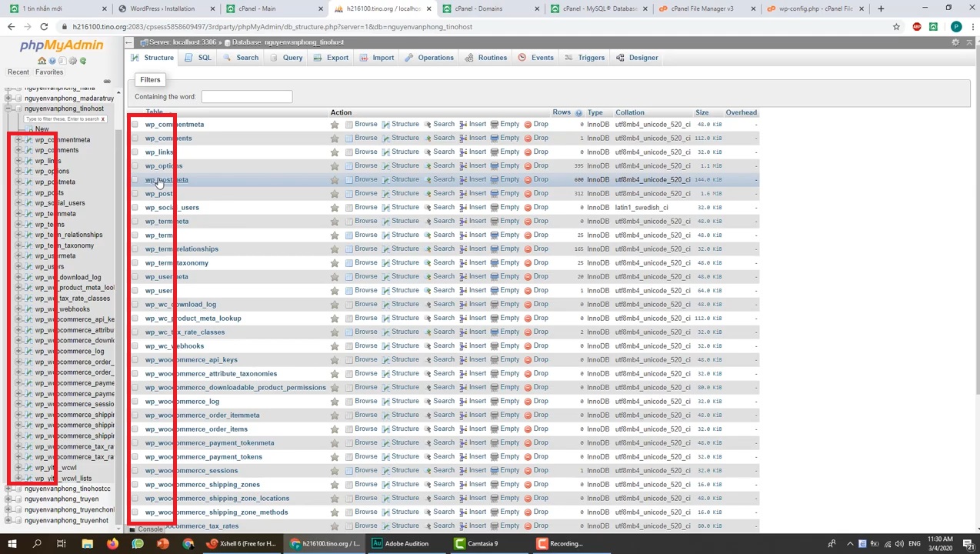Expand the nguyenvanphong_madaratruy database node
This screenshot has height=554, width=980.
point(8,98)
